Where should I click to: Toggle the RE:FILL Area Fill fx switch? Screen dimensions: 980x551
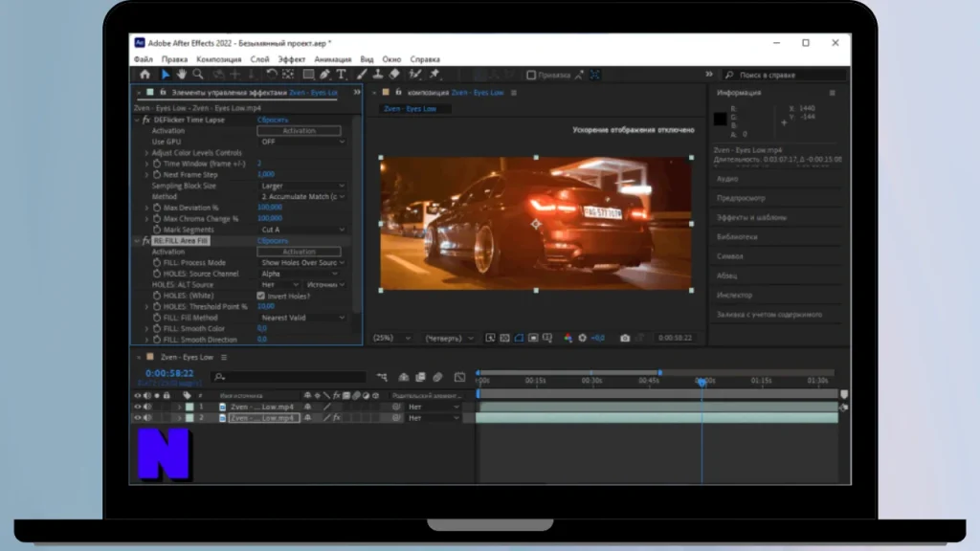click(x=146, y=240)
